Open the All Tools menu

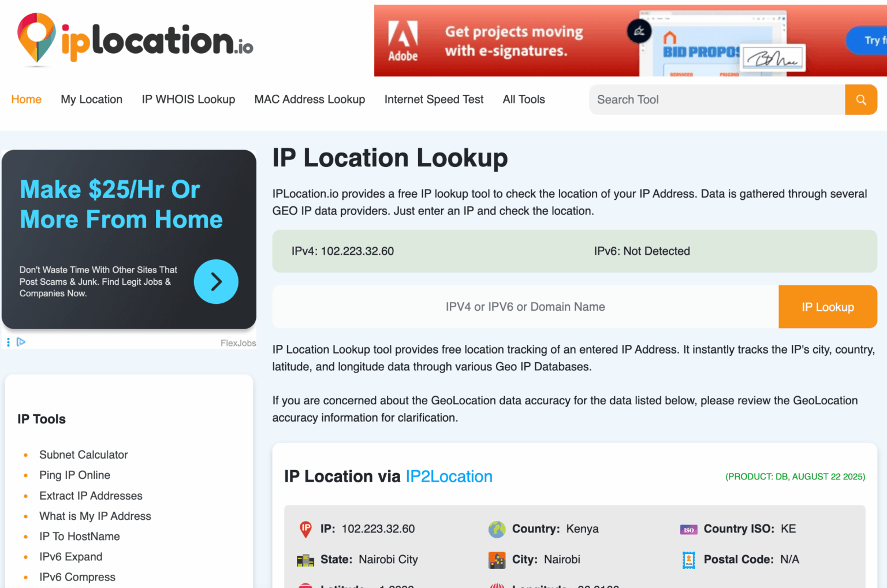(523, 99)
